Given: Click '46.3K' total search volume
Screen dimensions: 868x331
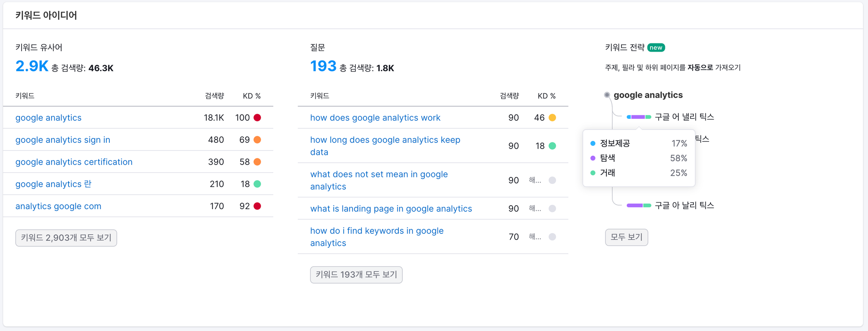Looking at the screenshot, I should (101, 68).
